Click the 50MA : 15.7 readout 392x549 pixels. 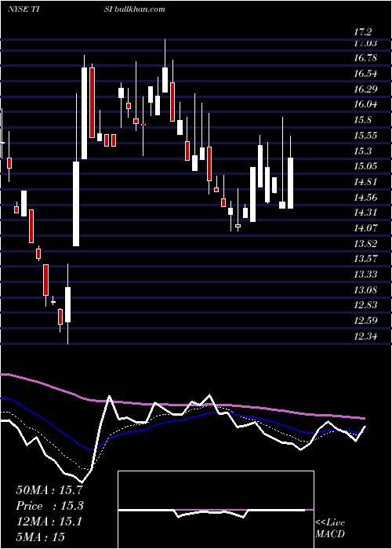click(x=49, y=490)
